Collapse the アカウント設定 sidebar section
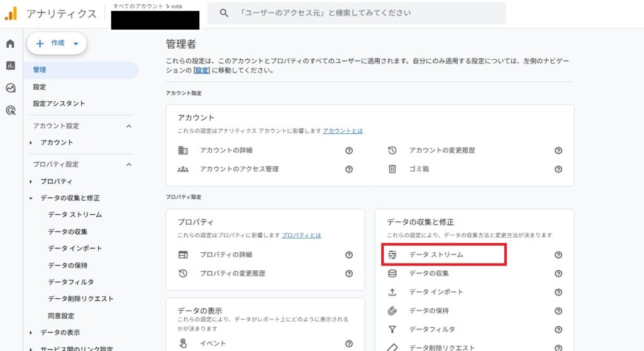644x351 pixels. (128, 126)
